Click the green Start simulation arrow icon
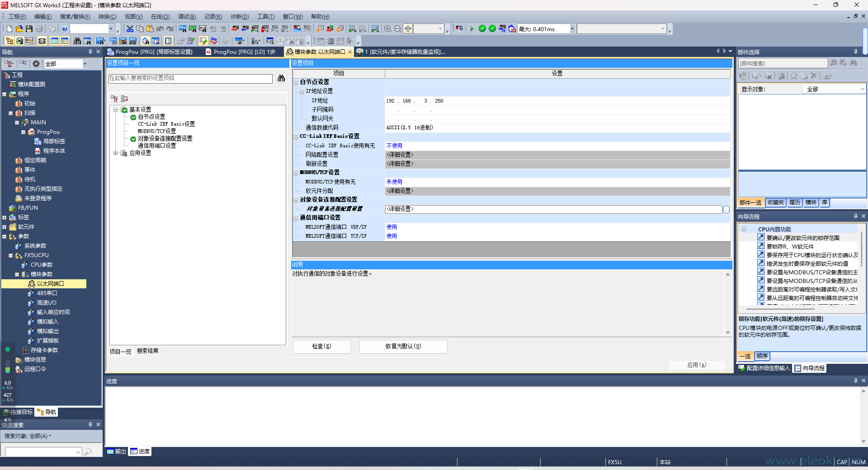The width and height of the screenshot is (868, 470). tap(472, 29)
